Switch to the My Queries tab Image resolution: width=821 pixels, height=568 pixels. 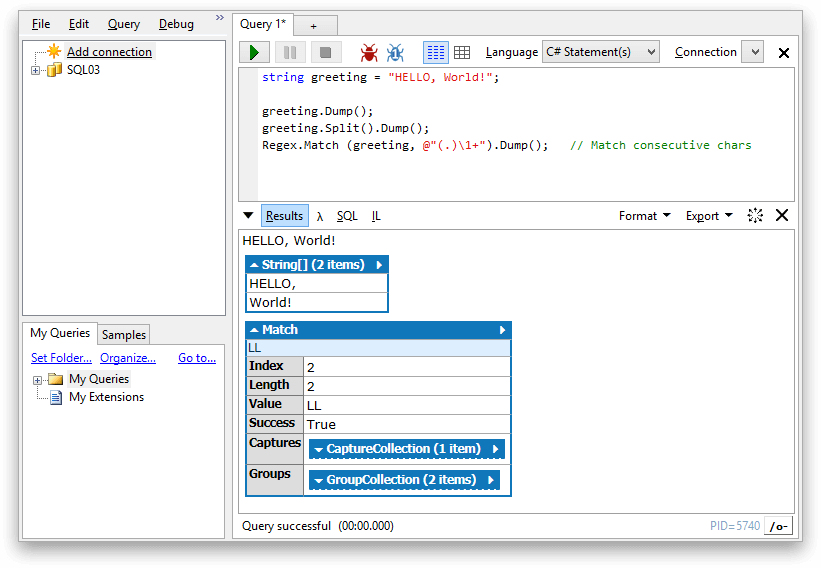click(60, 333)
